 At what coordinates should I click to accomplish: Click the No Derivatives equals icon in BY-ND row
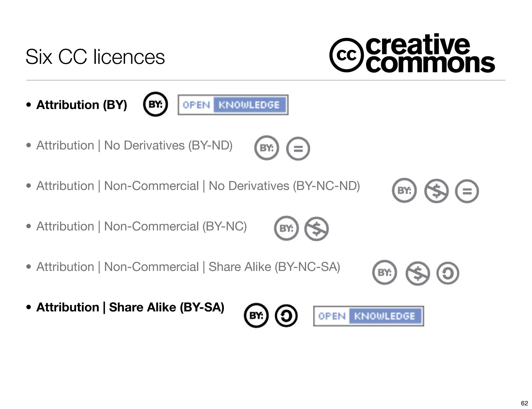298,148
